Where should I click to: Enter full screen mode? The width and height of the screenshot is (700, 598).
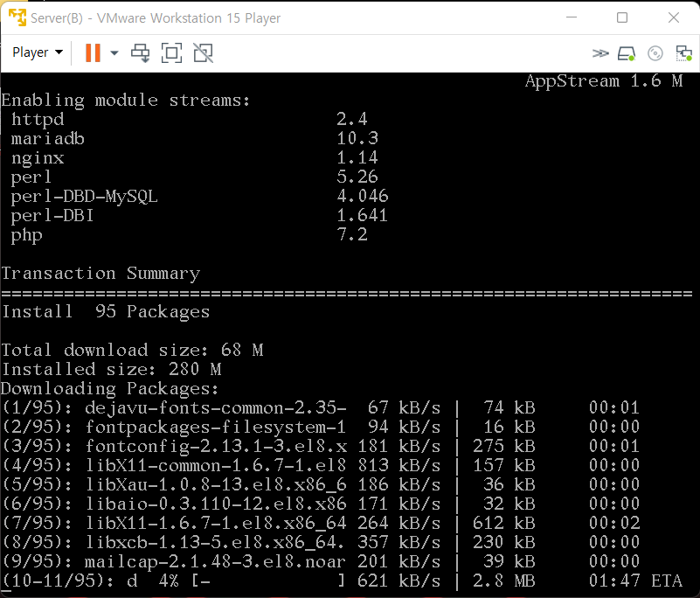(x=171, y=53)
